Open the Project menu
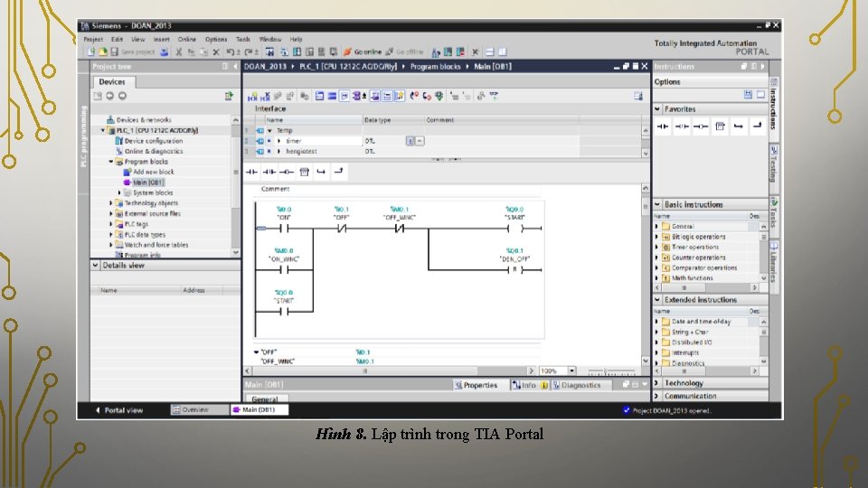The width and height of the screenshot is (868, 488). point(93,39)
